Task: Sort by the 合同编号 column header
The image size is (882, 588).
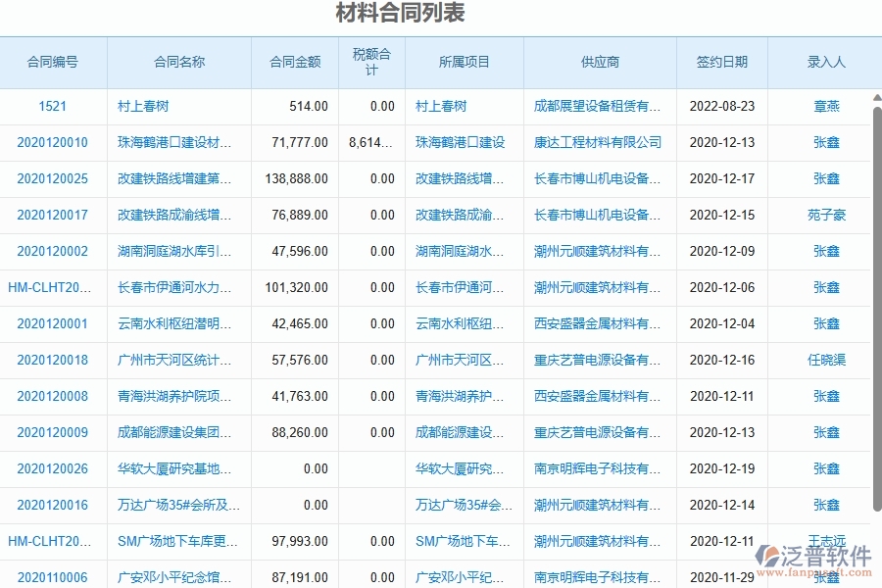Action: tap(52, 62)
